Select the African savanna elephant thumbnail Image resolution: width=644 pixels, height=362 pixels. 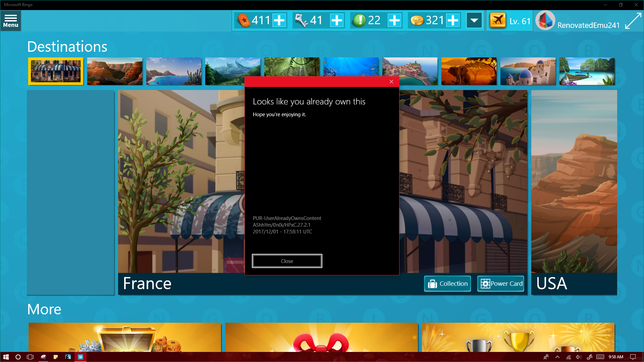pos(469,71)
